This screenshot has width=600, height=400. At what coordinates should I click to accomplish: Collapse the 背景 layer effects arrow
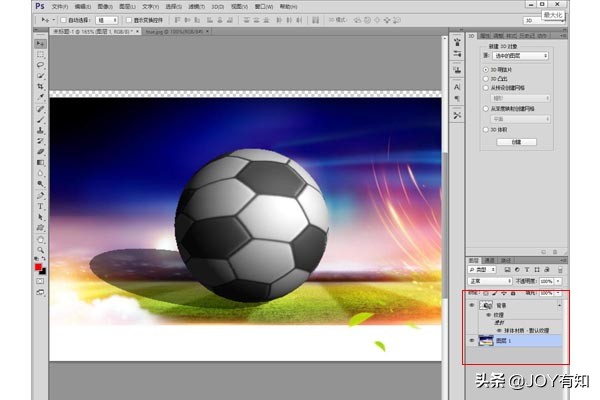coord(559,305)
